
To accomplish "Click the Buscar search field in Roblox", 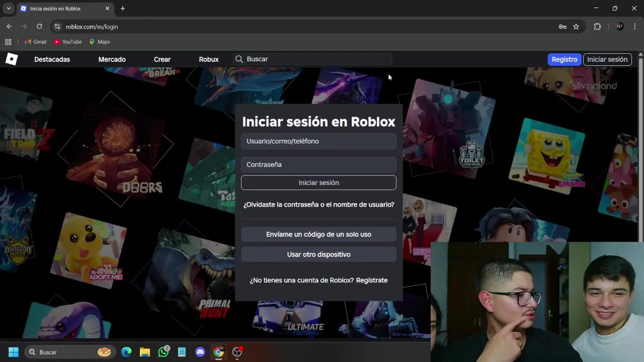I will point(312,59).
